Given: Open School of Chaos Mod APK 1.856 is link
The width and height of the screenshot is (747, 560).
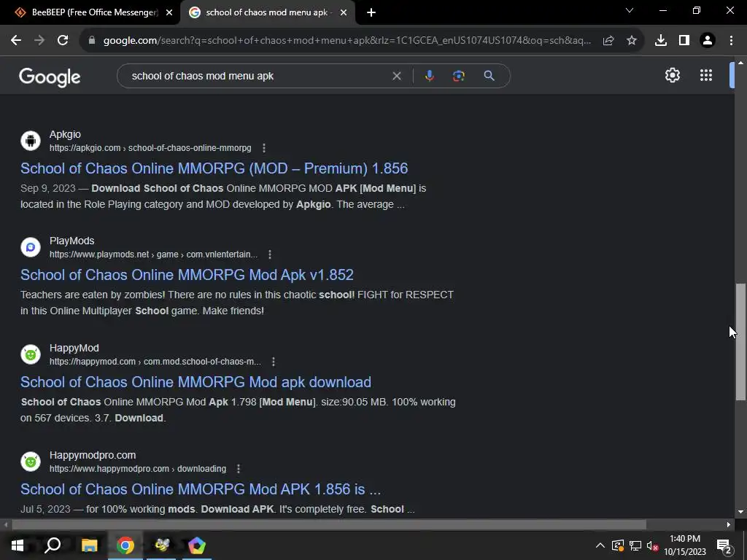Looking at the screenshot, I should (x=201, y=489).
